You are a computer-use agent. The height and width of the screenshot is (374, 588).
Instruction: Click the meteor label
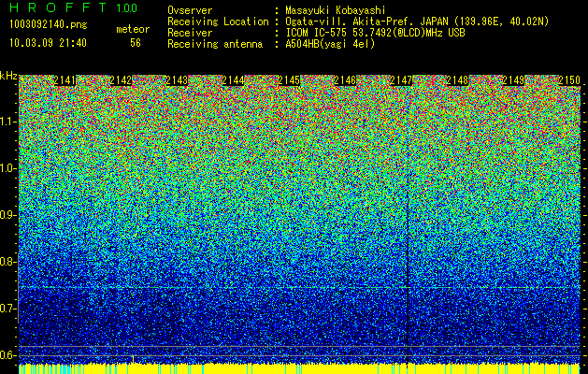[x=133, y=29]
